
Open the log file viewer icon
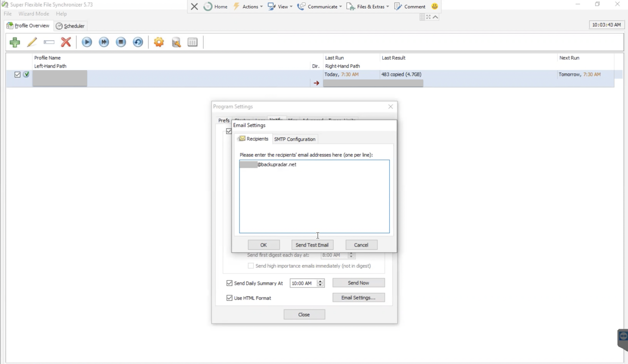tap(176, 42)
